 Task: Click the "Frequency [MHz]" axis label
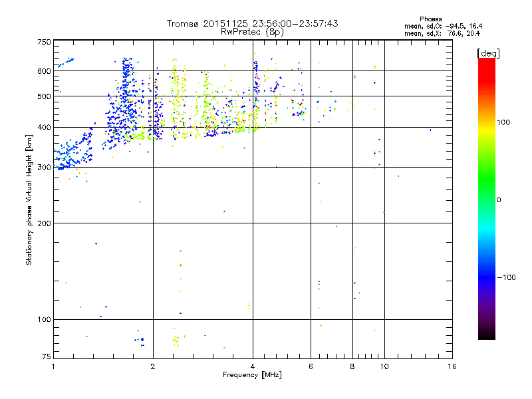pyautogui.click(x=252, y=375)
